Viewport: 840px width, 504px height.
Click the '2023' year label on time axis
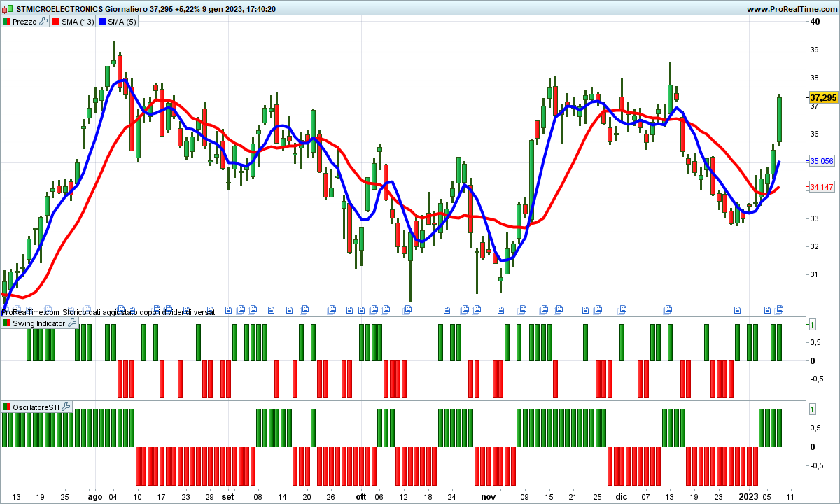pos(749,496)
